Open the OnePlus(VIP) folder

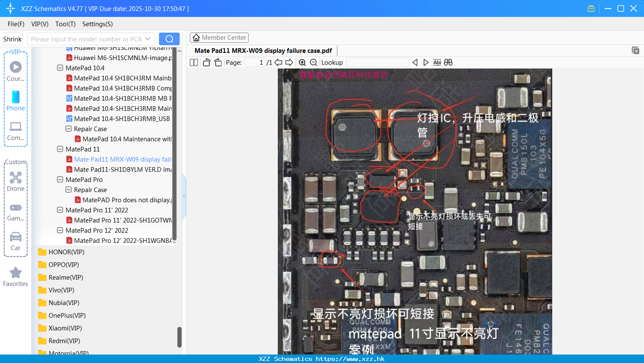pos(62,315)
